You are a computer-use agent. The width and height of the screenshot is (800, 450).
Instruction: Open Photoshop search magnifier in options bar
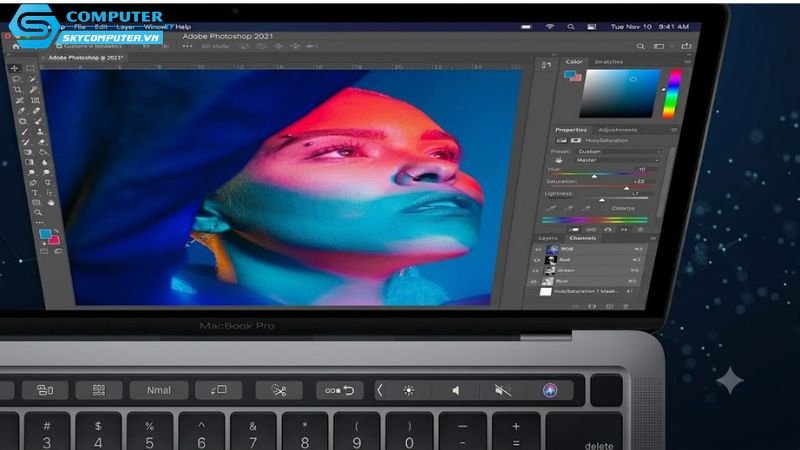640,46
